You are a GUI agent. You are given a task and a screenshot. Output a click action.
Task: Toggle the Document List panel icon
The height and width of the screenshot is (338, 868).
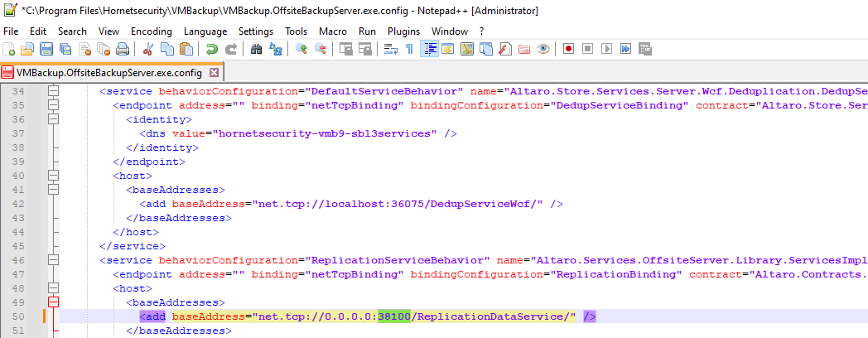[x=486, y=50]
